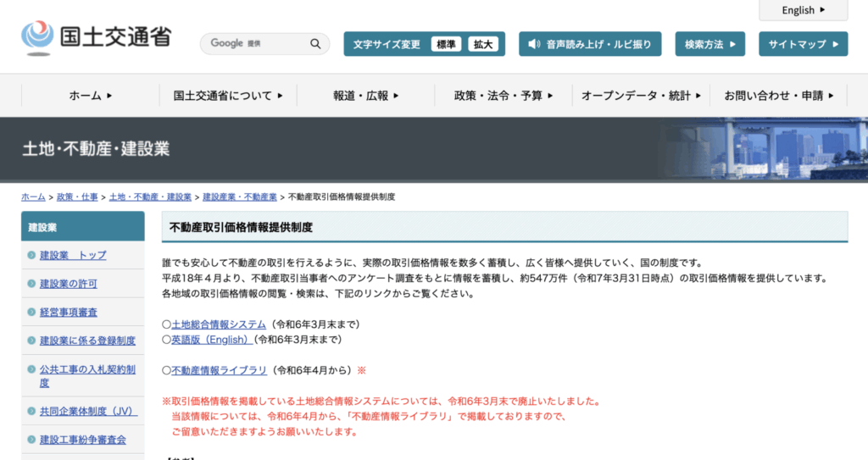Click the magnifying glass search icon

point(315,43)
